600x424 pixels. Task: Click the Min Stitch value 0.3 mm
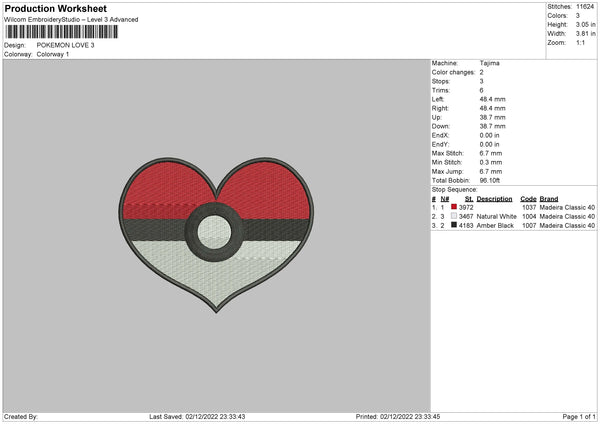(491, 162)
